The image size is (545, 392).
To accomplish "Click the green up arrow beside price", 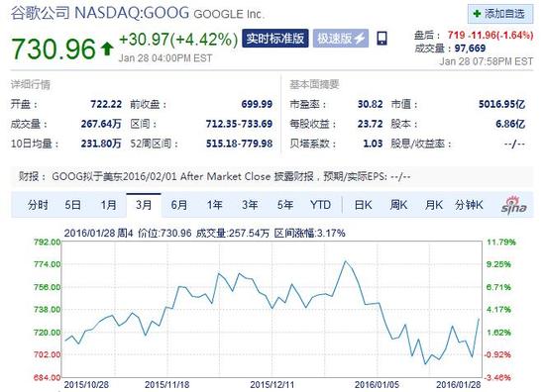I will (107, 49).
